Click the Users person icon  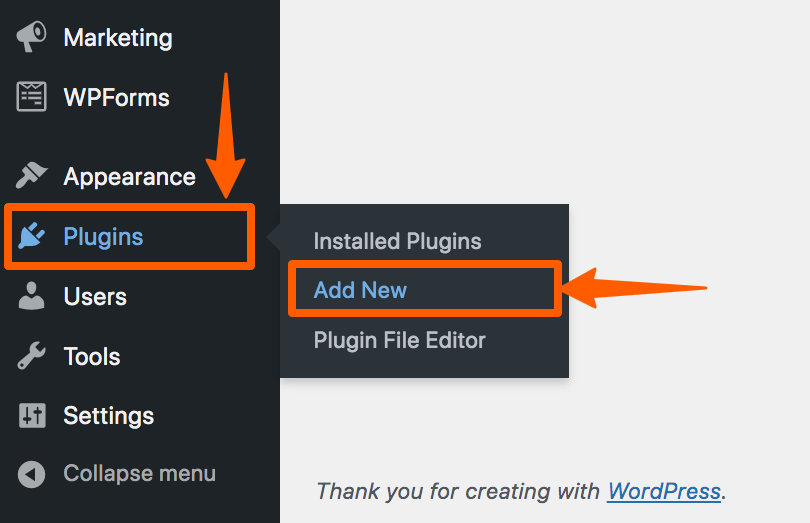[32, 296]
